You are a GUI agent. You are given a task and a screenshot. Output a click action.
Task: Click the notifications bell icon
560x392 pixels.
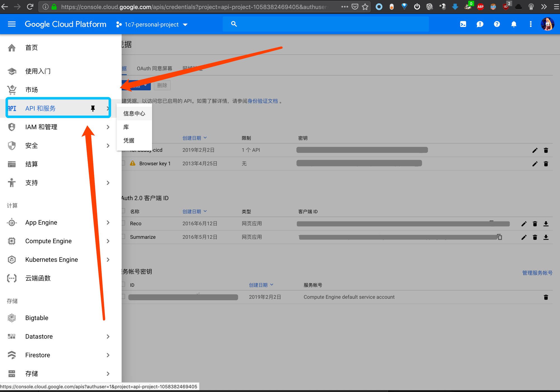514,24
